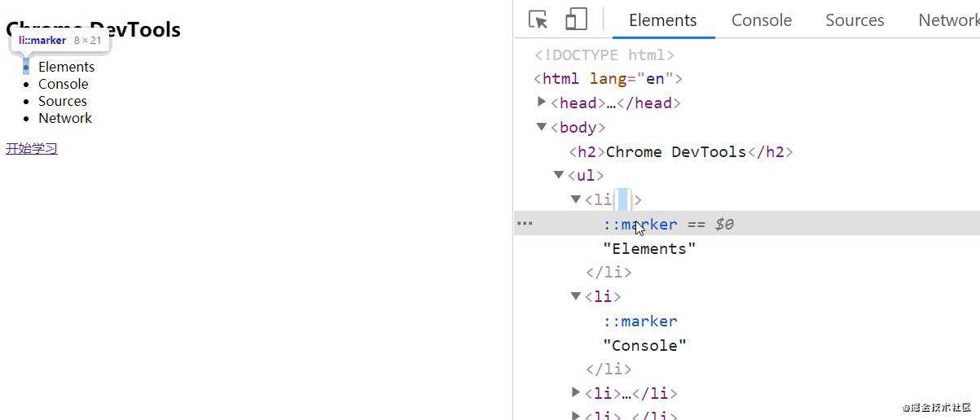Click the Network list item on the page
The height and width of the screenshot is (420, 980).
(x=65, y=118)
